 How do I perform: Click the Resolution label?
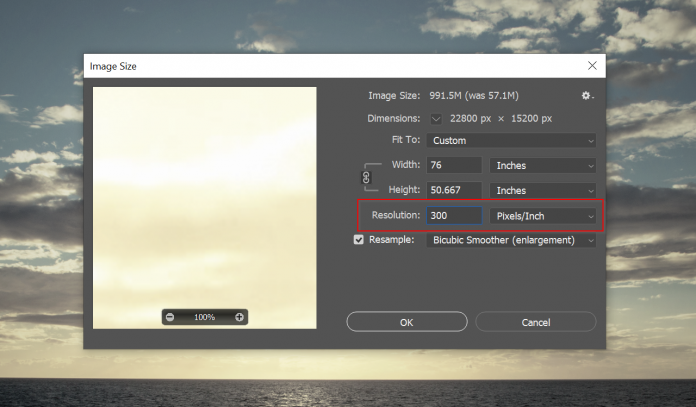point(395,215)
